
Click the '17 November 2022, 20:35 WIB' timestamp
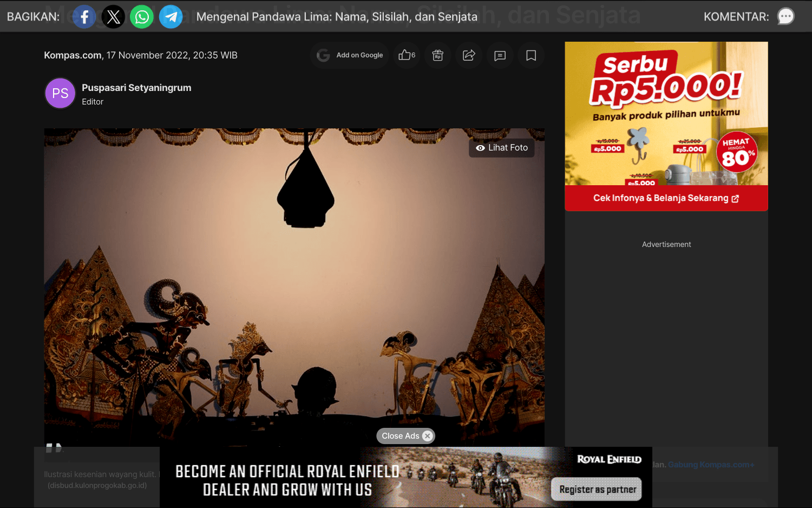[172, 55]
